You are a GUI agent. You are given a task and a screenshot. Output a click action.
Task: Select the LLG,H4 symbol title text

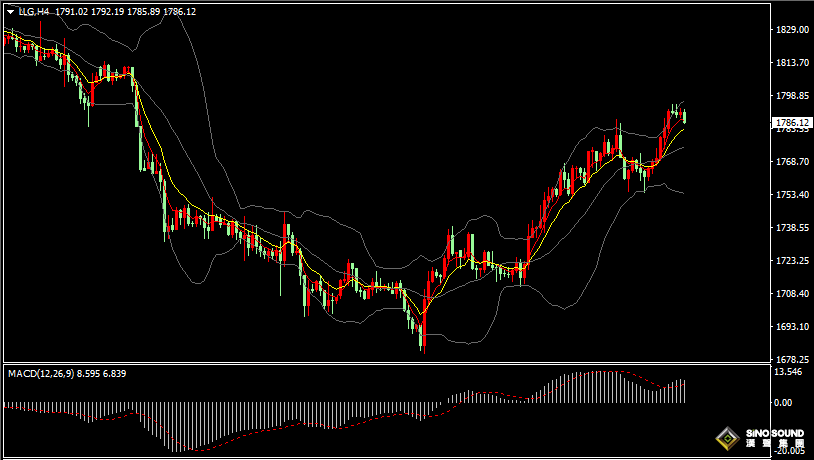coord(34,11)
